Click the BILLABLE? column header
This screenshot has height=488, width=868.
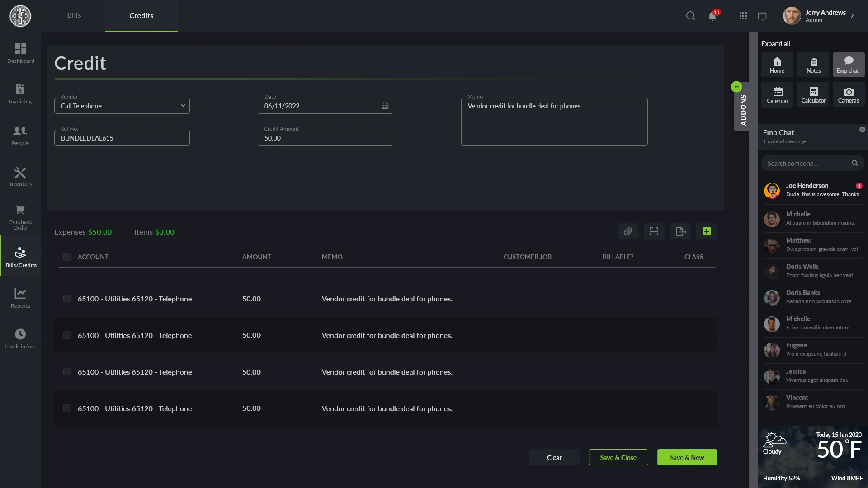click(x=618, y=257)
